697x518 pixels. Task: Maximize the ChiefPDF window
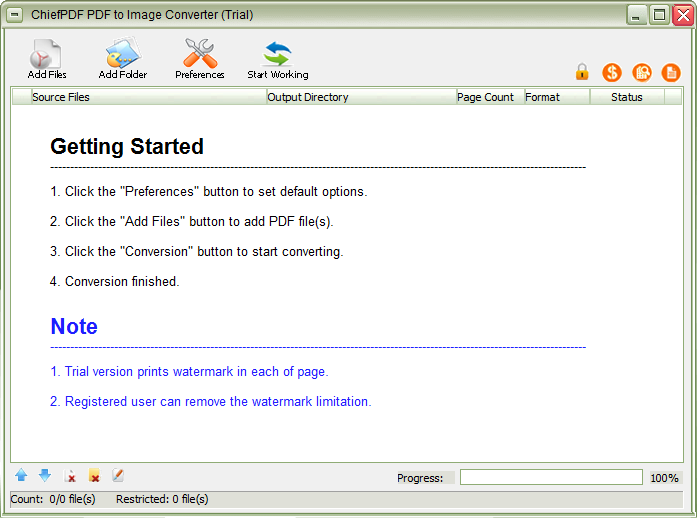click(660, 15)
